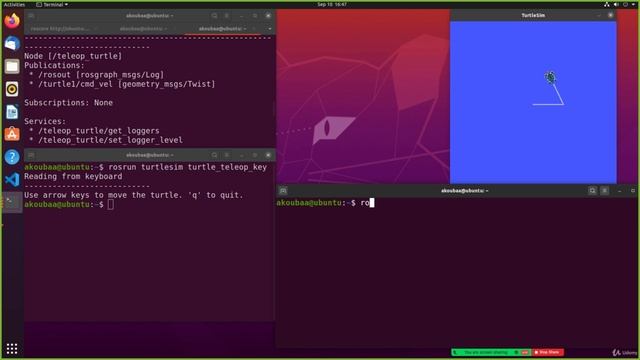This screenshot has height=360, width=640.
Task: Click '/teleop_turtle/get_loggers' service line
Action: pyautogui.click(x=99, y=131)
